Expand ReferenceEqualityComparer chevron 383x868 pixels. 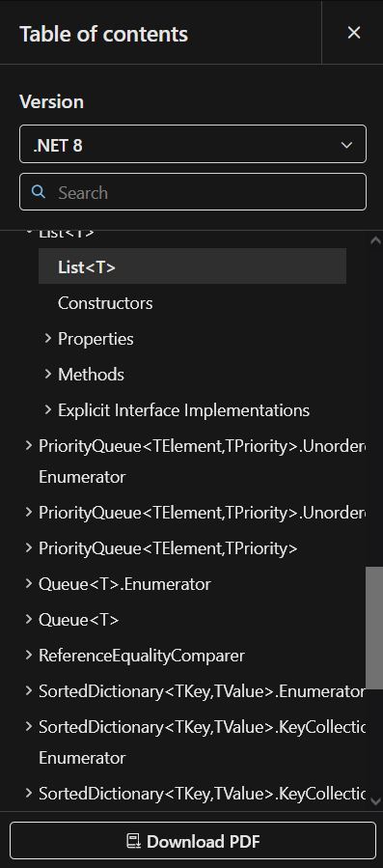click(x=29, y=655)
